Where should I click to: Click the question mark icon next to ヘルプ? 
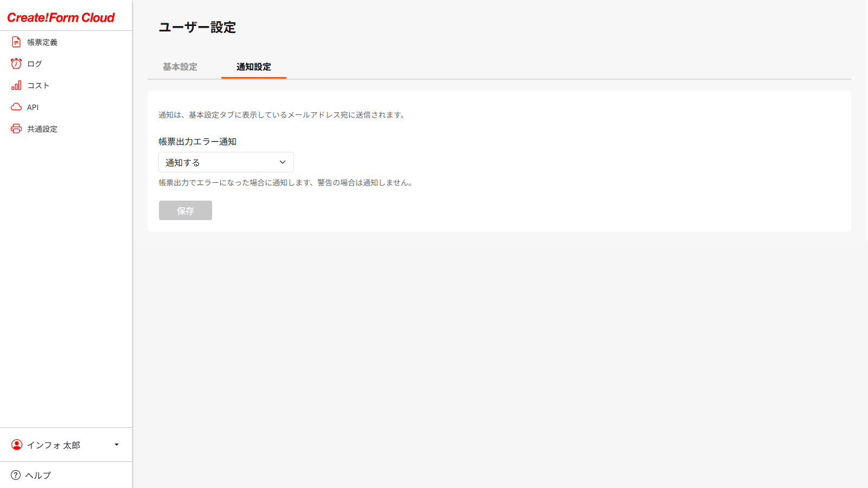tap(16, 475)
